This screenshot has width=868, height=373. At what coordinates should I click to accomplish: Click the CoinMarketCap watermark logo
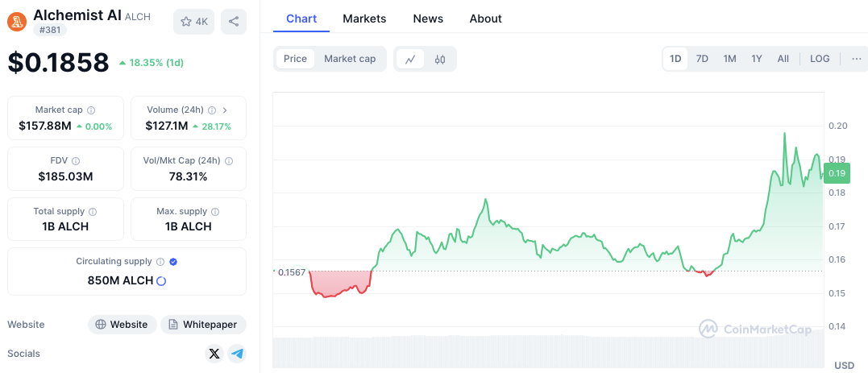[755, 329]
